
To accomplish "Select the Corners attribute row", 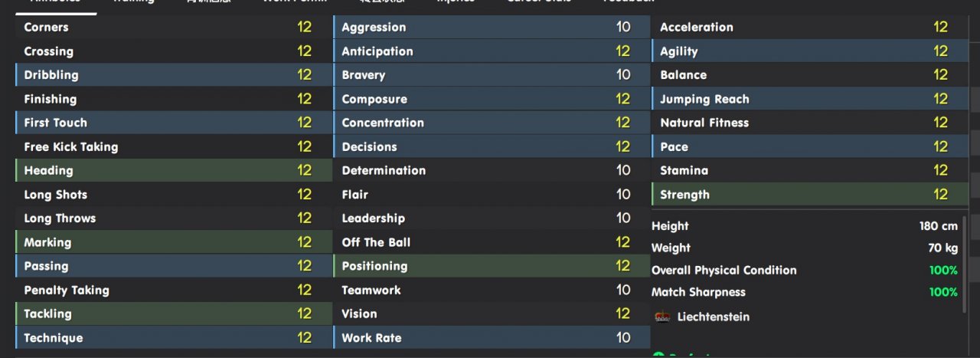I will click(172, 27).
